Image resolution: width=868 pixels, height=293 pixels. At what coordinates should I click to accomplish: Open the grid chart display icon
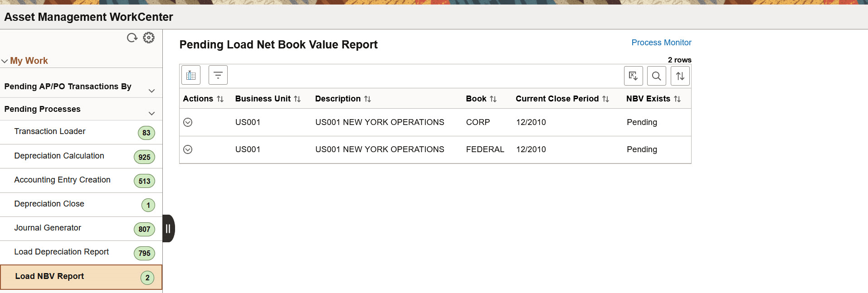click(190, 75)
